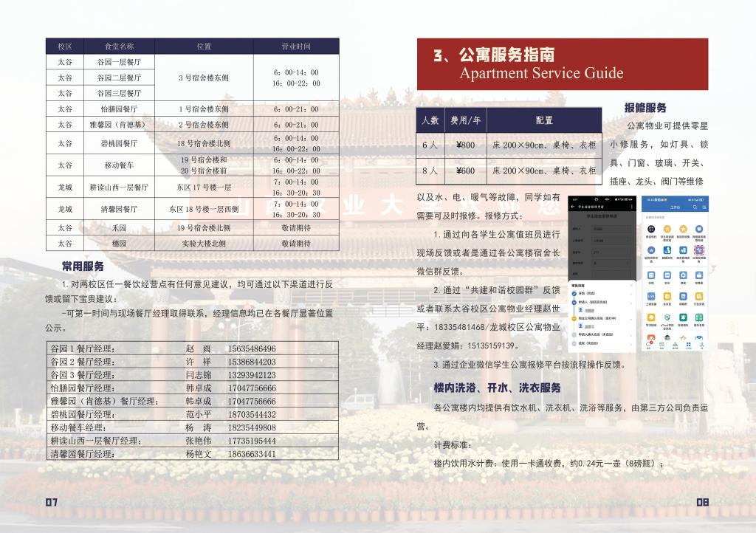Click the '19 号宿舍楼北侧' location cell
The height and width of the screenshot is (533, 756).
coord(204,228)
